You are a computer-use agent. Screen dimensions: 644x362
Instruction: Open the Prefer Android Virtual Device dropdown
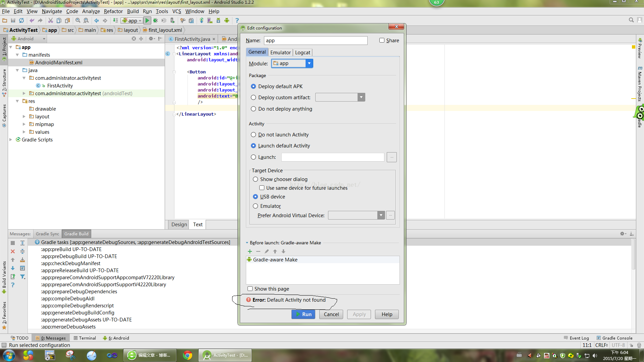[356, 215]
